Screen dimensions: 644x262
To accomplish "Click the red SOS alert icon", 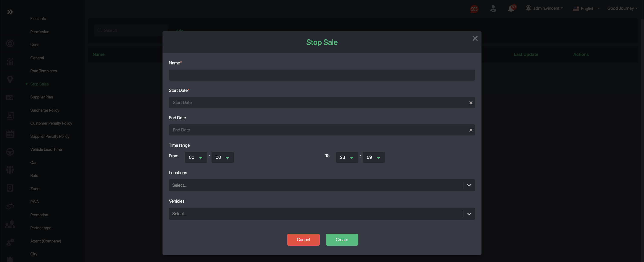I will [474, 9].
